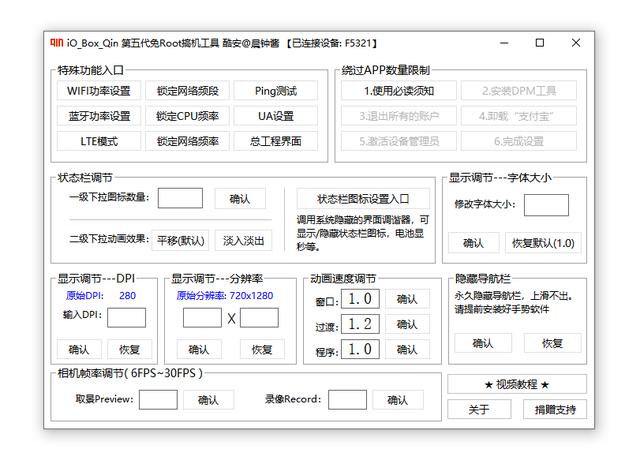Image resolution: width=640 pixels, height=464 pixels.
Task: Confirm 过渡 animation speed
Action: pos(407,324)
